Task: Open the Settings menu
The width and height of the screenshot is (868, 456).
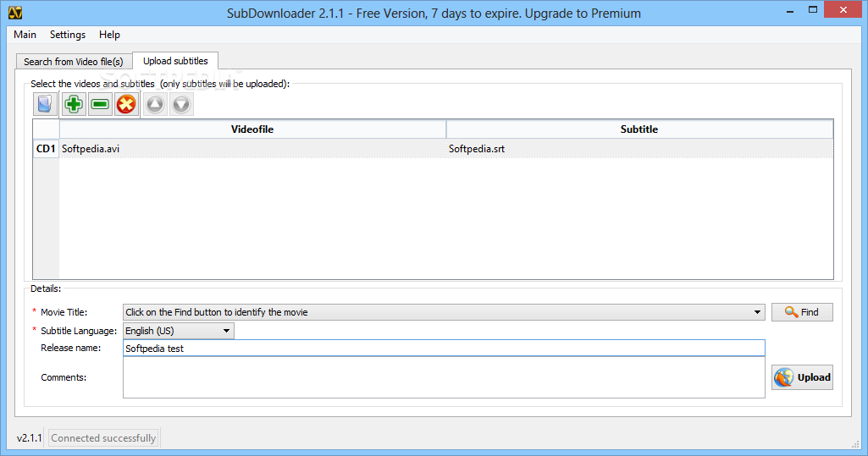Action: (x=68, y=35)
